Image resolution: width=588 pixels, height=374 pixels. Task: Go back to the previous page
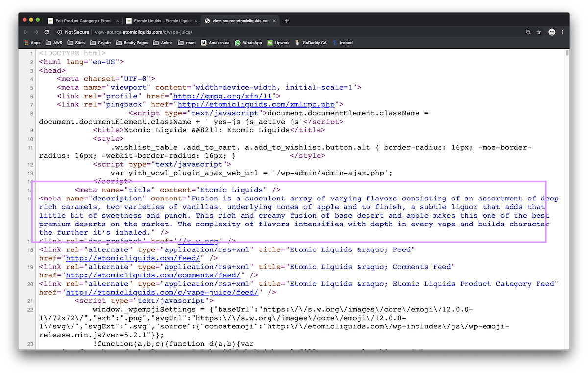pyautogui.click(x=26, y=32)
